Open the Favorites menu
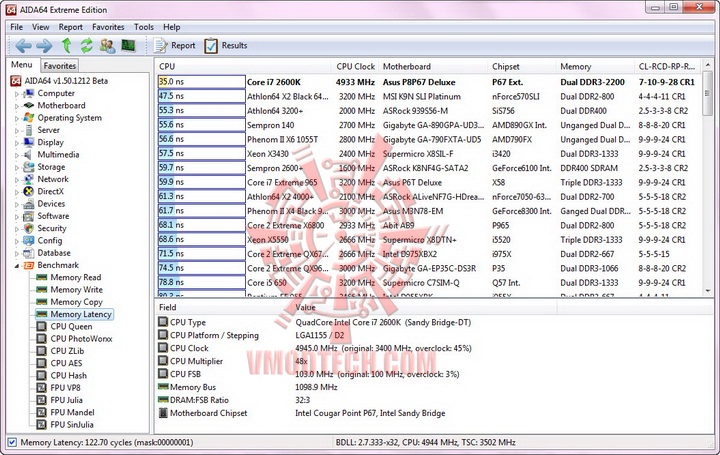This screenshot has height=455, width=720. click(108, 27)
